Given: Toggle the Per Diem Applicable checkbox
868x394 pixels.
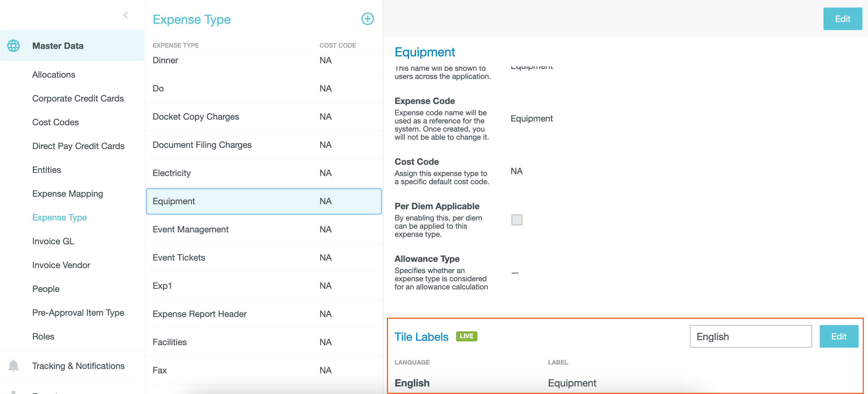Looking at the screenshot, I should point(517,220).
